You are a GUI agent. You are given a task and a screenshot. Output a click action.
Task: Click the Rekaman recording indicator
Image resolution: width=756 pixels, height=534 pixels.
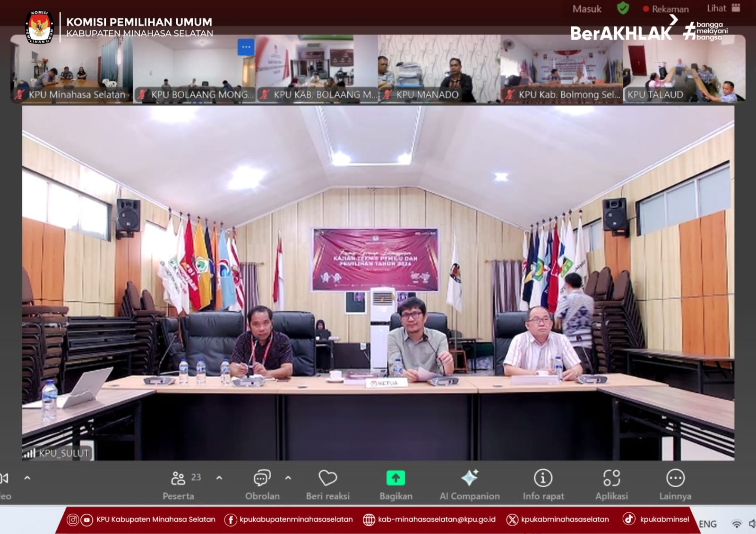[665, 9]
